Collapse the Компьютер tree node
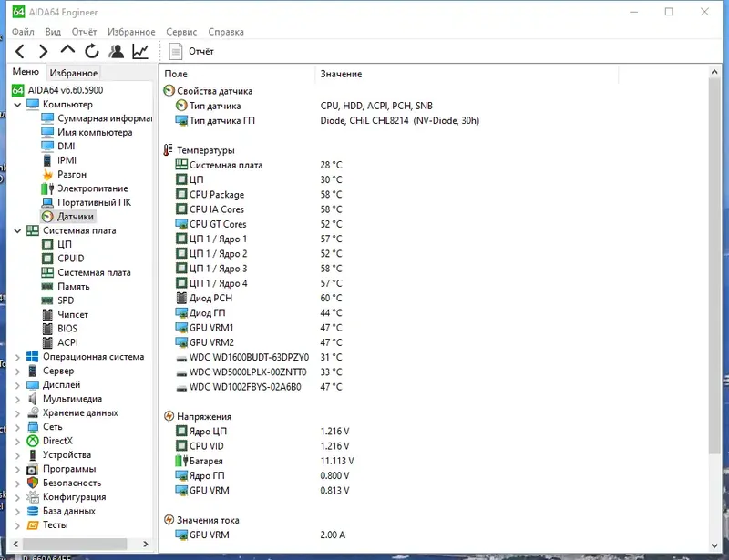This screenshot has width=729, height=560. 17,105
